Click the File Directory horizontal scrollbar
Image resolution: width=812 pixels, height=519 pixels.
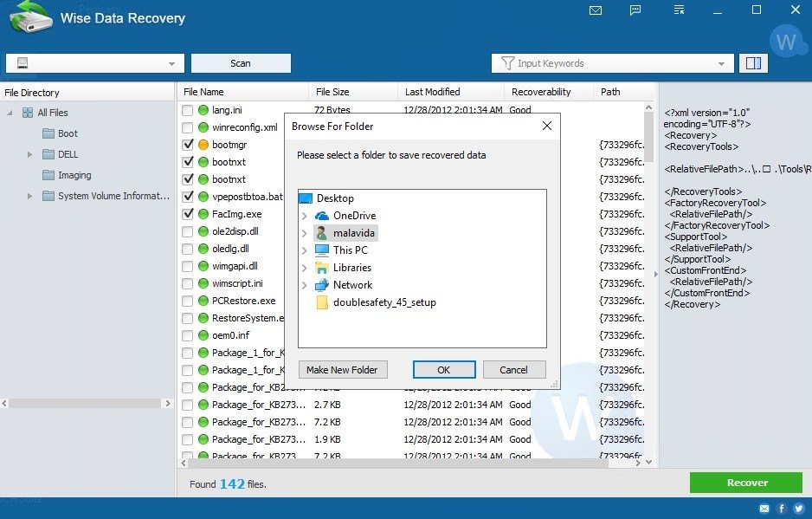coord(86,403)
